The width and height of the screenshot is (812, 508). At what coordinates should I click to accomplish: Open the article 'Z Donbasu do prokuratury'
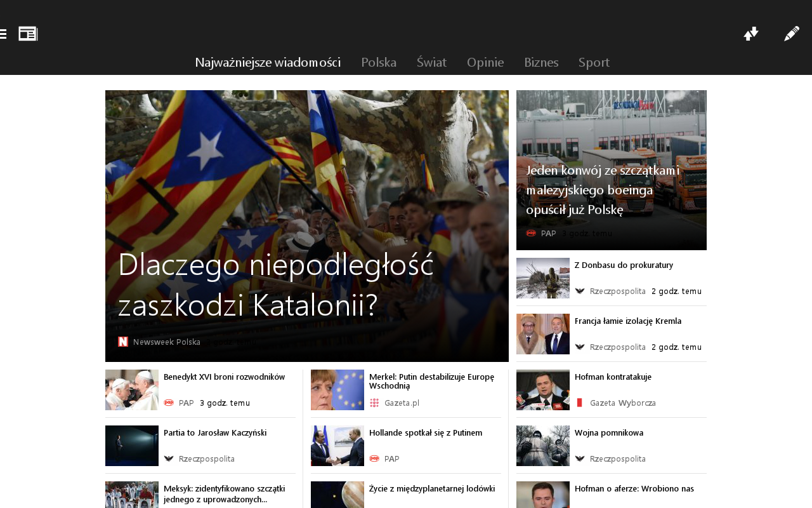624,265
